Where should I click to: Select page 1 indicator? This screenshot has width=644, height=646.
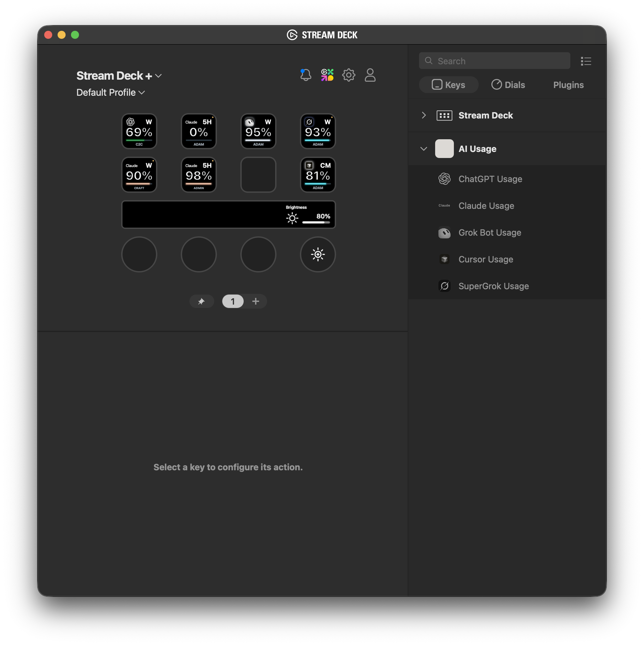[x=233, y=301]
